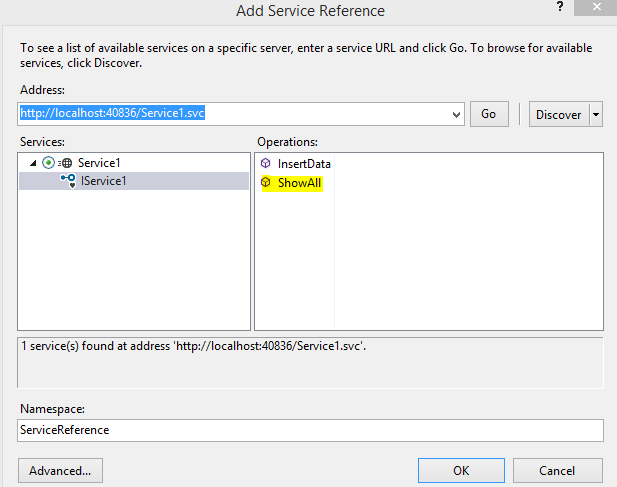Select the InsertData operation name
The height and width of the screenshot is (487, 617).
pos(304,163)
